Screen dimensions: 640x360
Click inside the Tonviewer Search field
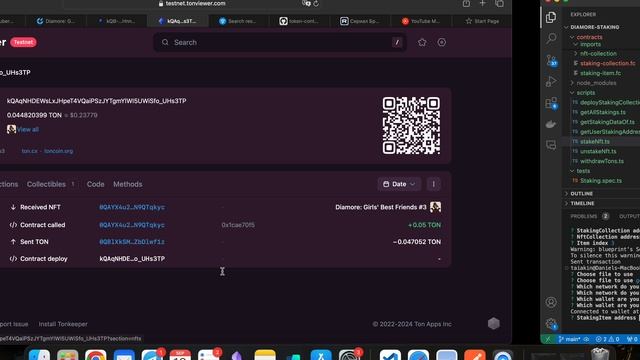280,42
